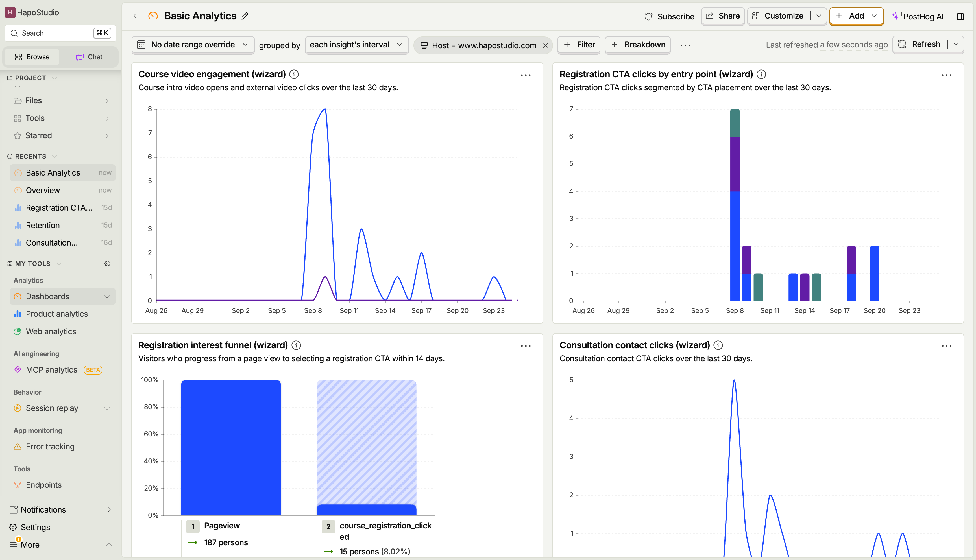Show info for Registration CTA clicks insight

click(x=761, y=74)
